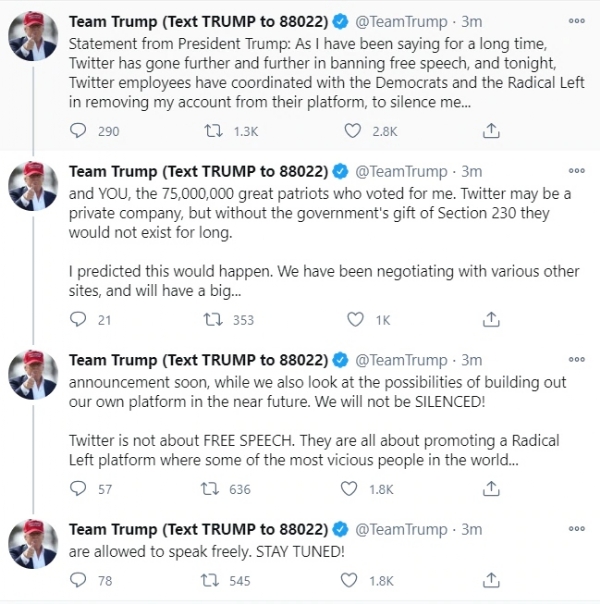Open more options on the first tweet
Screen dimensions: 600x604
(577, 19)
